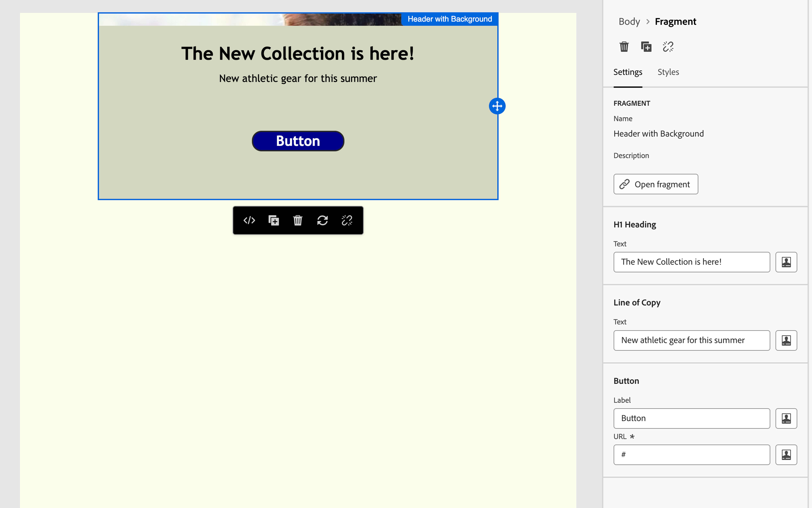
Task: Click the Header with Background name value
Action: 658,134
